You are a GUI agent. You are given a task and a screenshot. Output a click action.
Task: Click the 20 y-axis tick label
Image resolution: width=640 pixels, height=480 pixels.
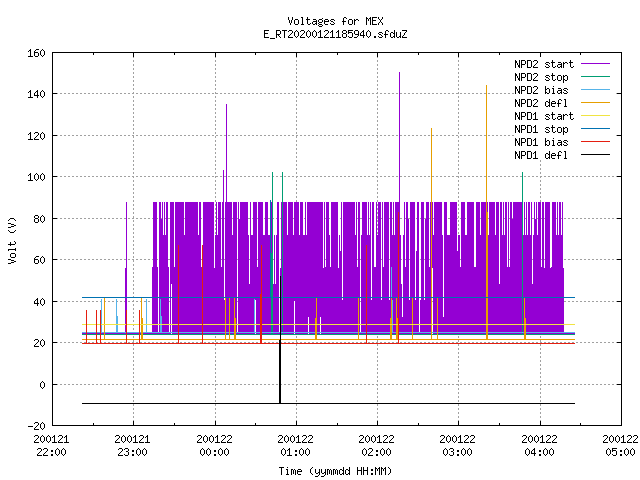[39, 343]
